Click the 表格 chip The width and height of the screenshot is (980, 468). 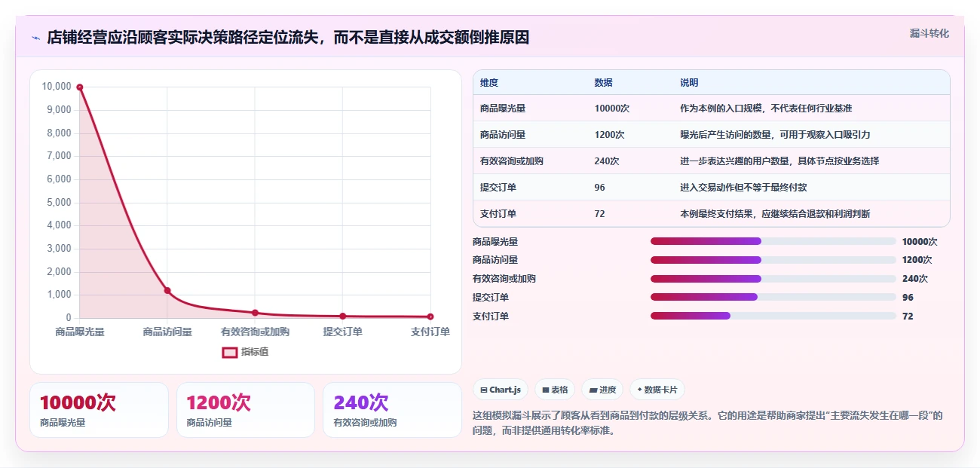(555, 390)
